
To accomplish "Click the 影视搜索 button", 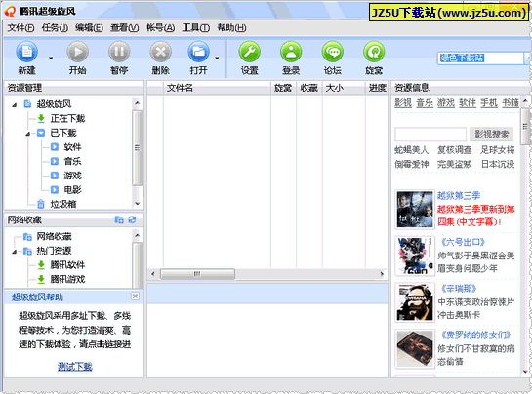I will tap(492, 135).
